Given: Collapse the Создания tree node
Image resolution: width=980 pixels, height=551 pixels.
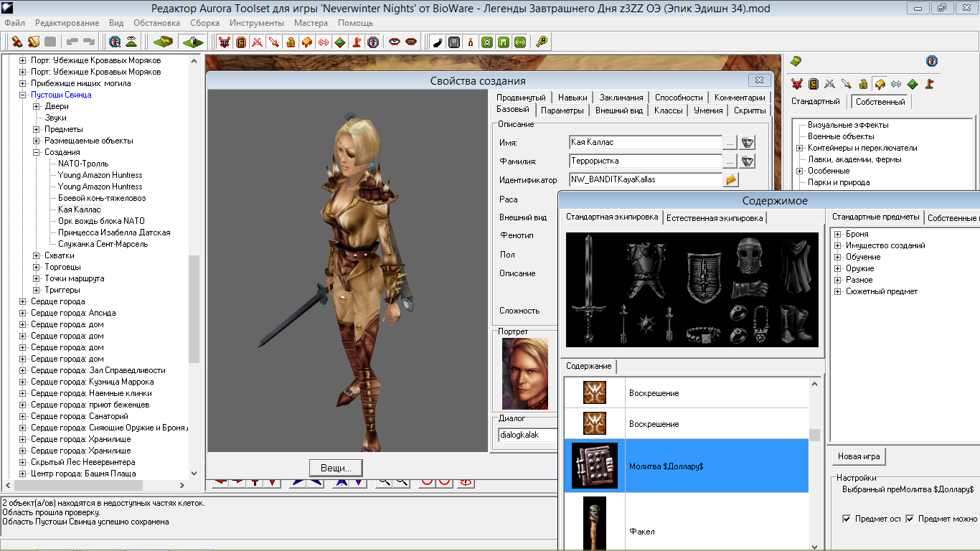Looking at the screenshot, I should (x=37, y=152).
